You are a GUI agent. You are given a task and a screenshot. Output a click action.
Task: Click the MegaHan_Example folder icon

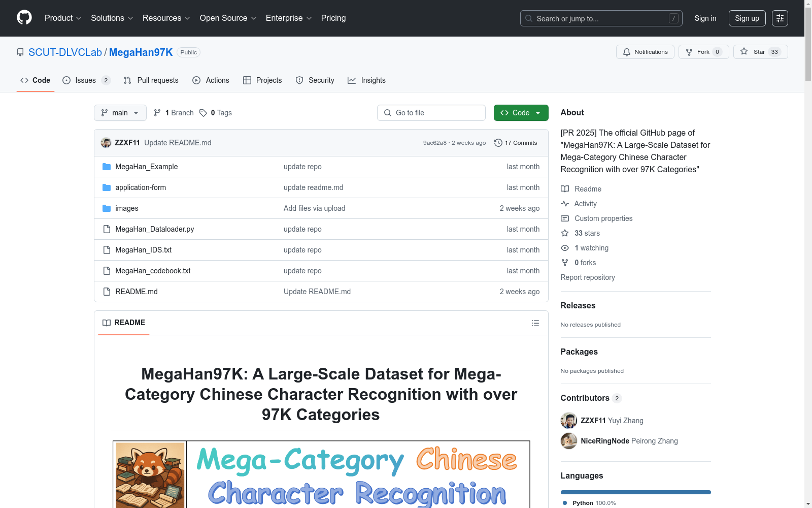point(107,167)
